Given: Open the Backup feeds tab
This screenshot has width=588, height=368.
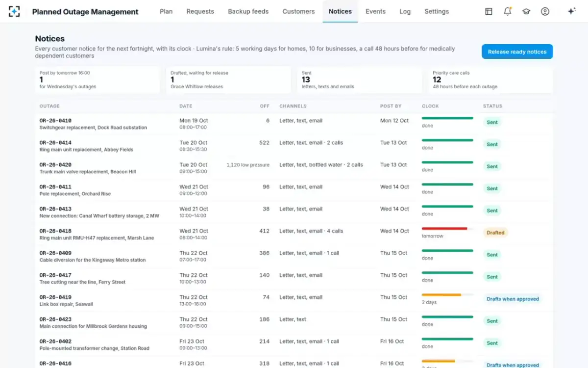Looking at the screenshot, I should (x=248, y=11).
